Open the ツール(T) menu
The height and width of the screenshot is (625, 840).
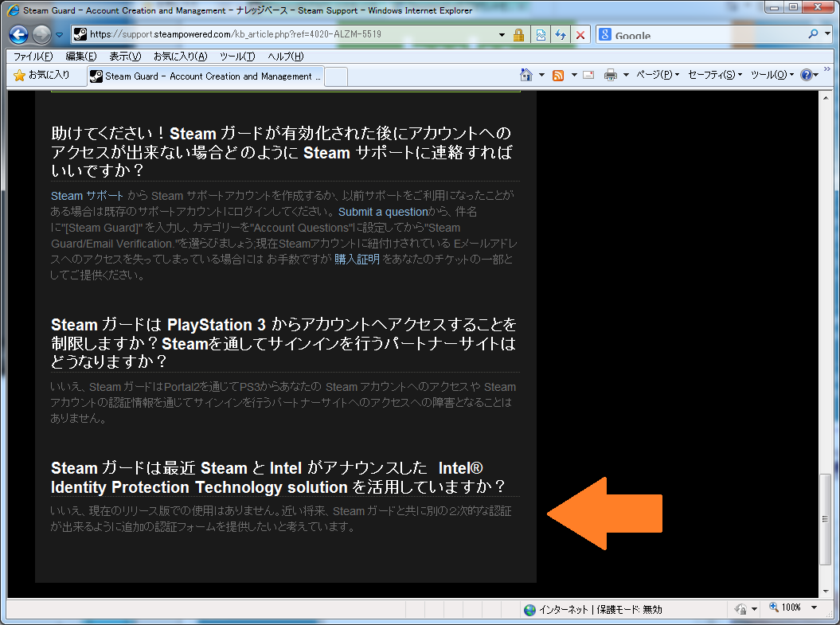[x=237, y=57]
